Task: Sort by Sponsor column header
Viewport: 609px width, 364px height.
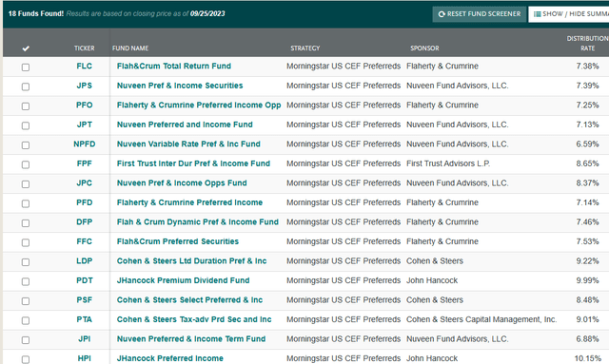Action: (424, 48)
